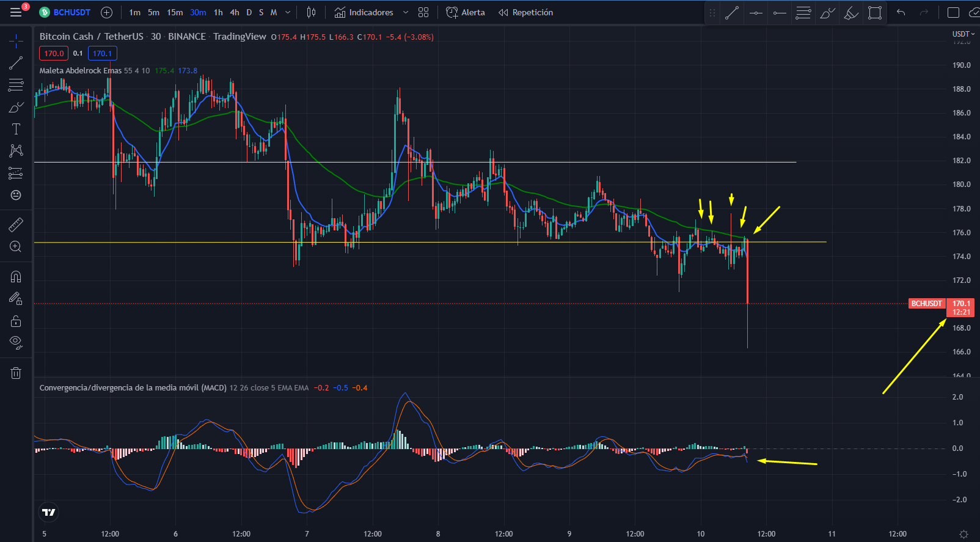Open brush drawing tools in left sidebar
This screenshot has width=980, height=542.
pyautogui.click(x=16, y=107)
